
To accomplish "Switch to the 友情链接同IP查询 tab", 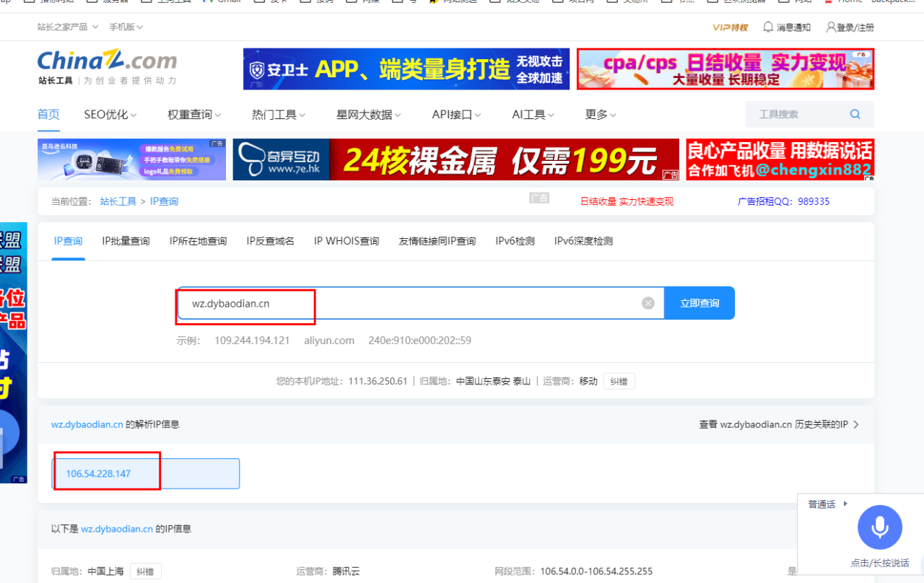I will 437,241.
